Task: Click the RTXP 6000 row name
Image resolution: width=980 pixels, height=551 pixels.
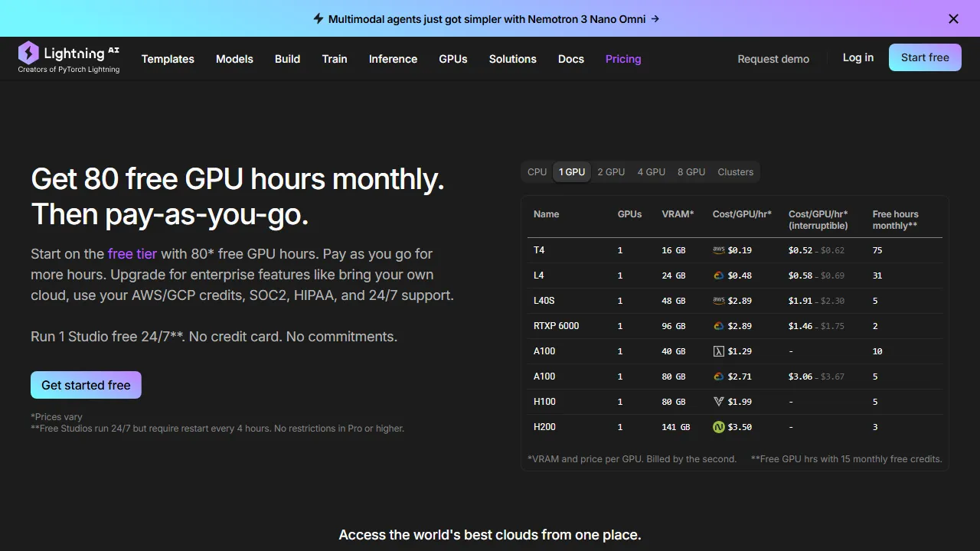Action: point(557,326)
